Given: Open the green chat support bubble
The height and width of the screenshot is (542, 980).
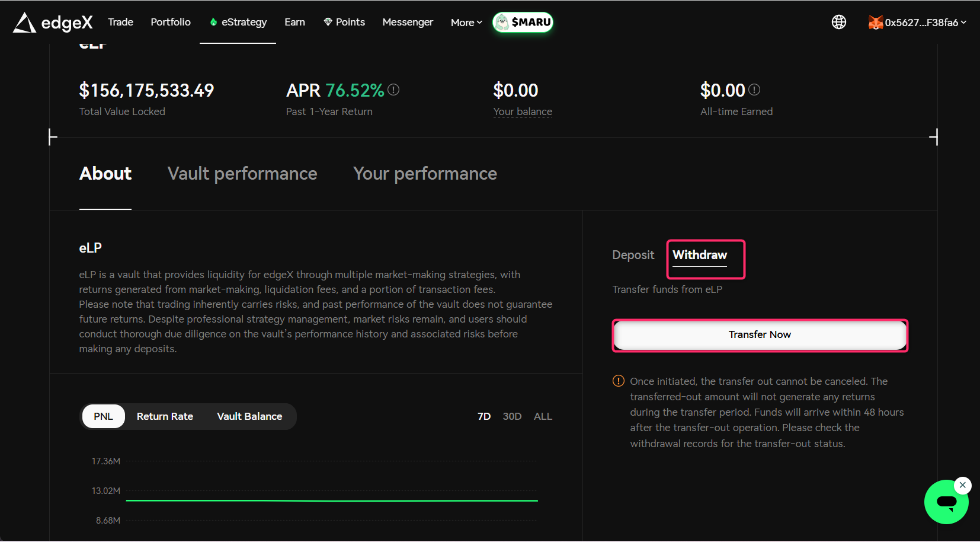Looking at the screenshot, I should [x=946, y=502].
